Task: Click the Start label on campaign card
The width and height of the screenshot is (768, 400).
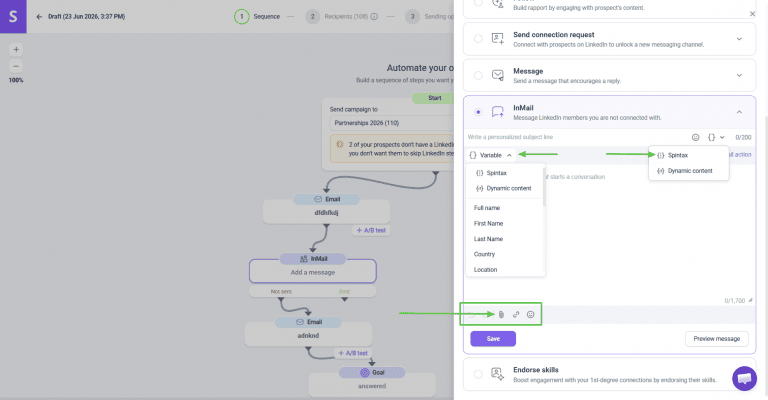Action: pyautogui.click(x=434, y=98)
